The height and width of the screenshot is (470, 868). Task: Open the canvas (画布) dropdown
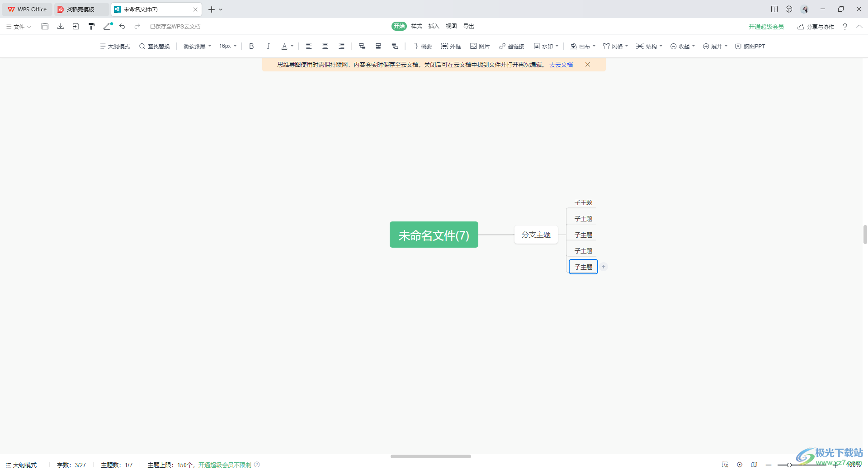click(x=583, y=46)
